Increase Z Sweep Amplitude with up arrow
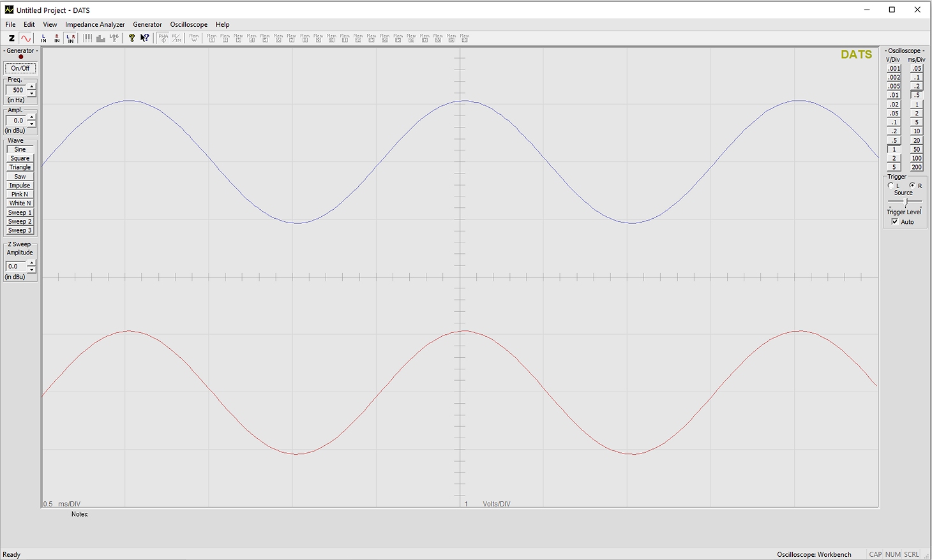This screenshot has width=932, height=560. point(31,263)
